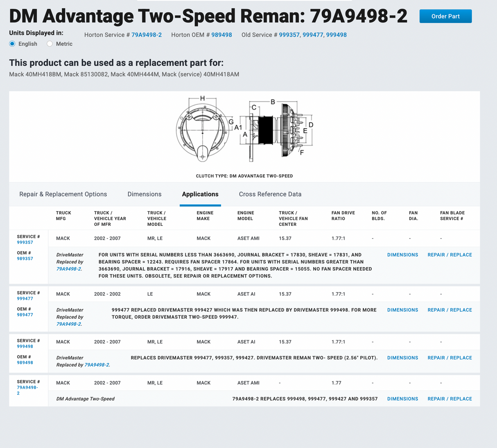
Task: Click REPAIR / REPLACE for service 999477 row
Action: 450,310
